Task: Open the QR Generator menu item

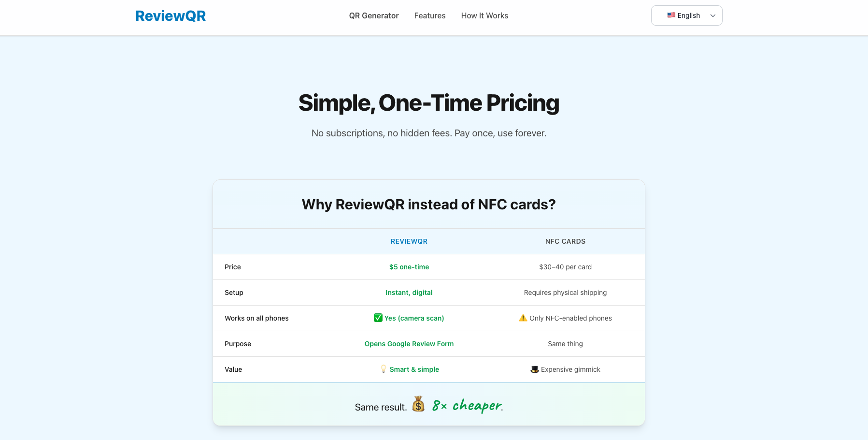Action: [373, 15]
